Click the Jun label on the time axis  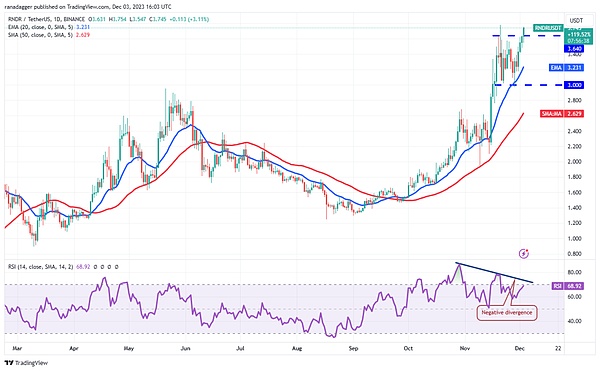click(x=186, y=348)
